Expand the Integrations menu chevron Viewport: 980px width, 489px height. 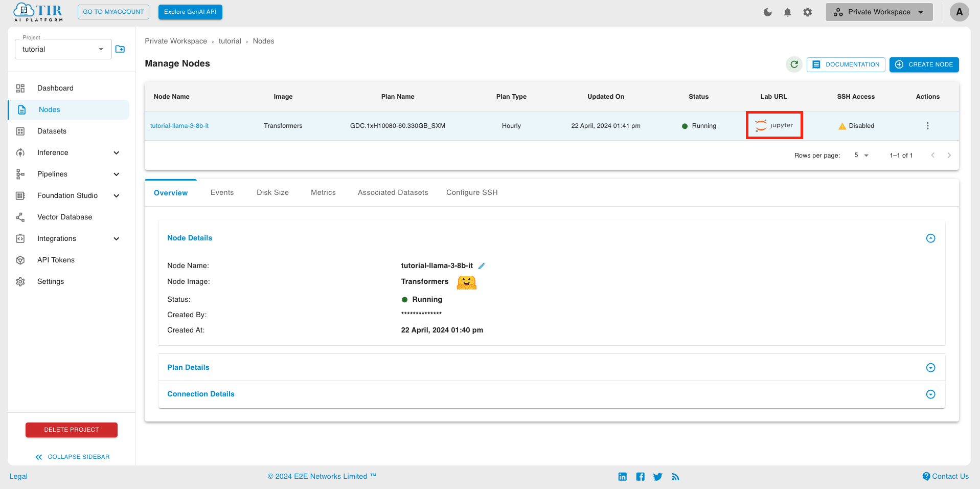click(117, 239)
